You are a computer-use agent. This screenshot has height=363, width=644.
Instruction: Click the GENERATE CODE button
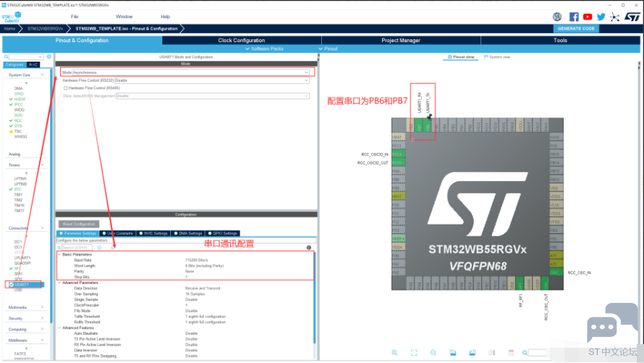coord(576,29)
